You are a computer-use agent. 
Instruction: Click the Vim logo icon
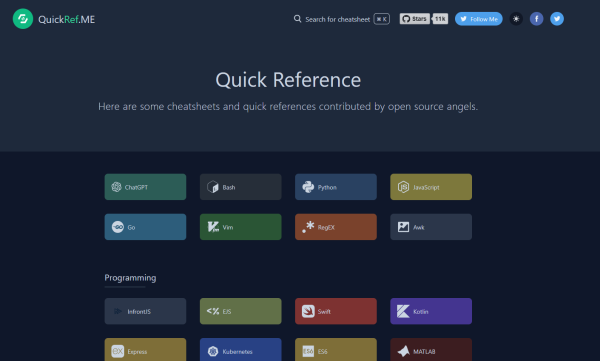[x=213, y=227]
